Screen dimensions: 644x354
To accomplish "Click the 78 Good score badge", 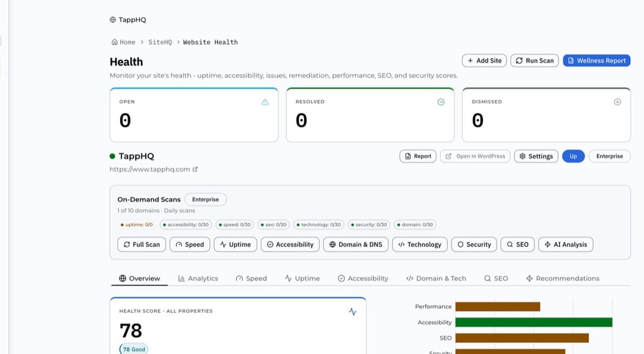I will (134, 349).
